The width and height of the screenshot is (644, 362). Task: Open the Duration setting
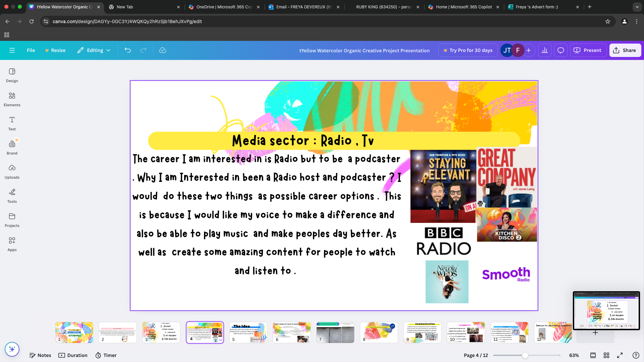click(x=73, y=355)
